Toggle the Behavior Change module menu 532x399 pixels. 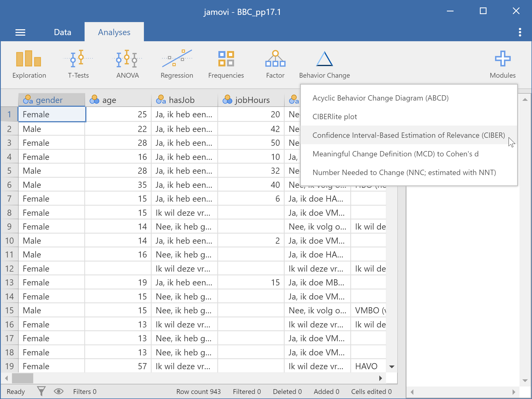pos(324,64)
